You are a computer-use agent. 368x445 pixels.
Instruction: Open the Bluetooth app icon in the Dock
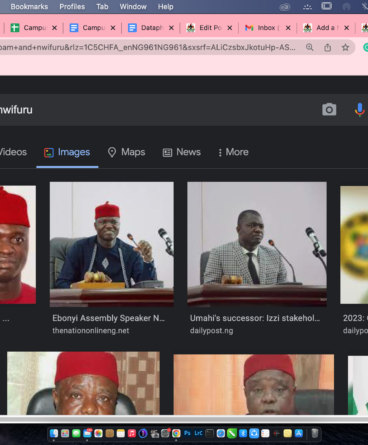click(243, 433)
